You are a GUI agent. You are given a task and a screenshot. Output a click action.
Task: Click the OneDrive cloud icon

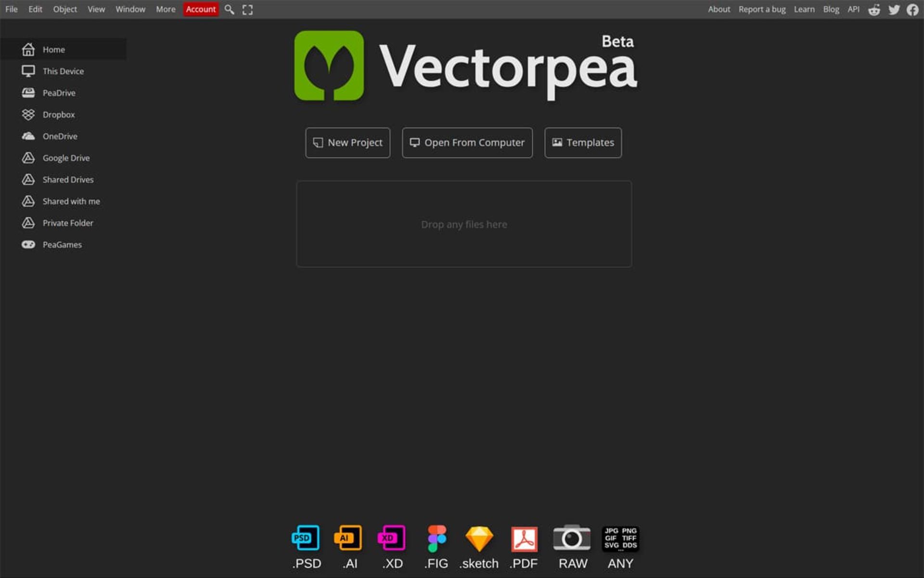click(28, 136)
